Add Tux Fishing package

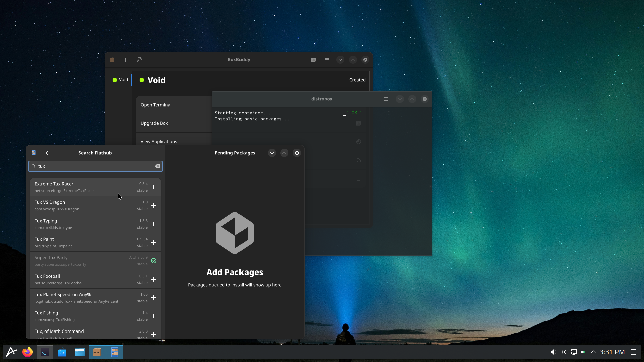click(x=154, y=316)
